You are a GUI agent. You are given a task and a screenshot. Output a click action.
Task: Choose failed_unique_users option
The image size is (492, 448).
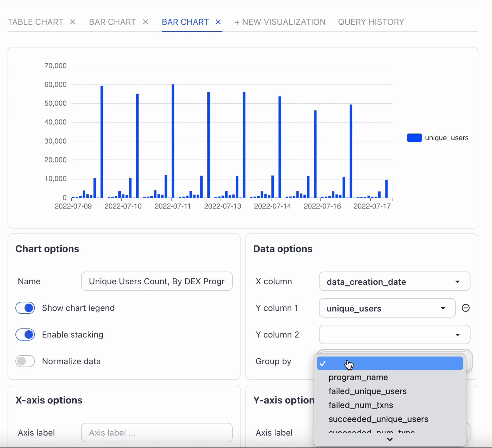tap(367, 391)
